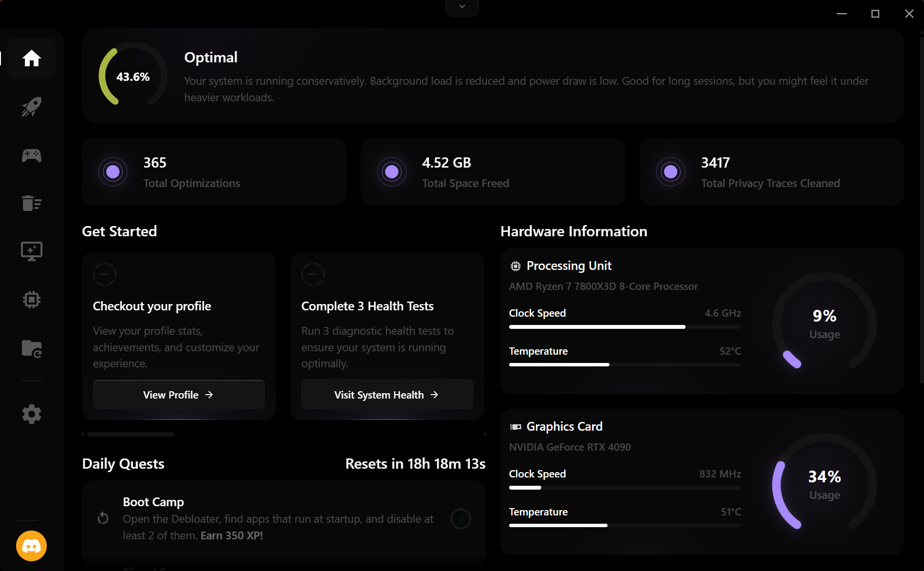
Task: Click the Complete 3 Health Tests title
Action: (x=368, y=306)
